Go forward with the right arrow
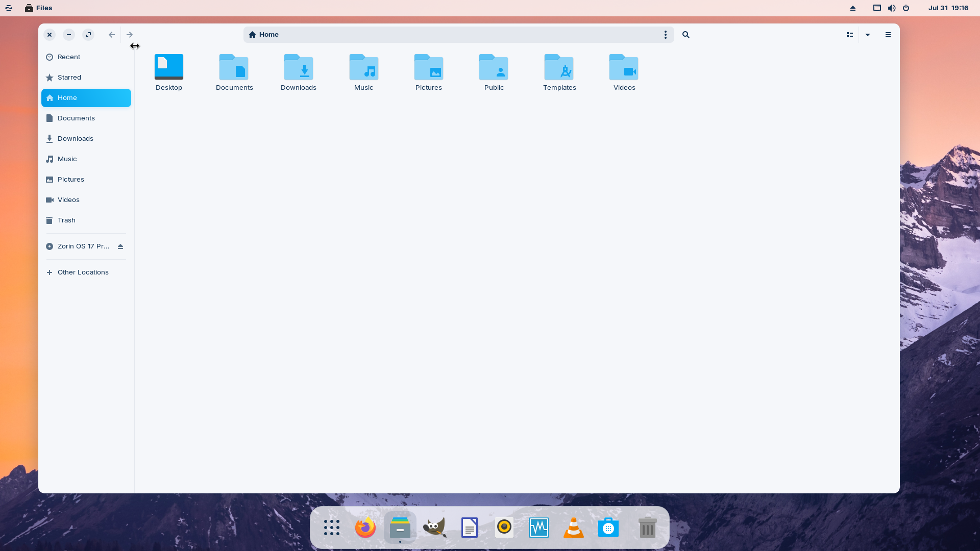 (x=130, y=35)
